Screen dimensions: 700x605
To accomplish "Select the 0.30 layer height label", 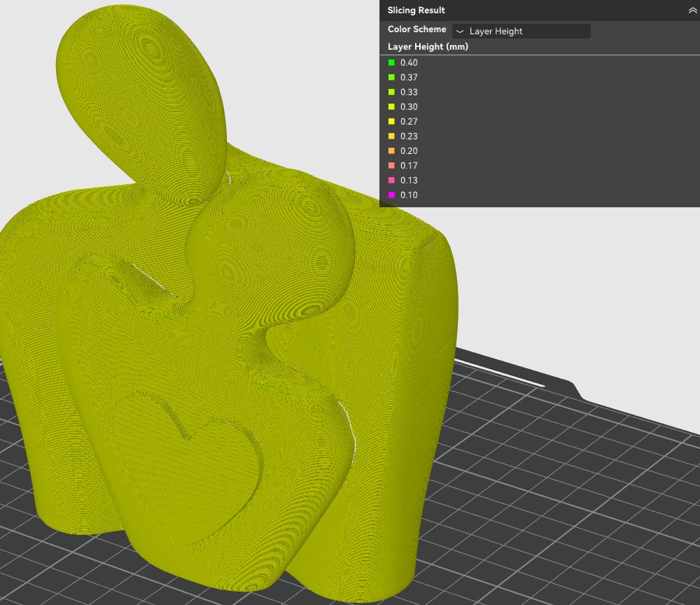I will [409, 107].
